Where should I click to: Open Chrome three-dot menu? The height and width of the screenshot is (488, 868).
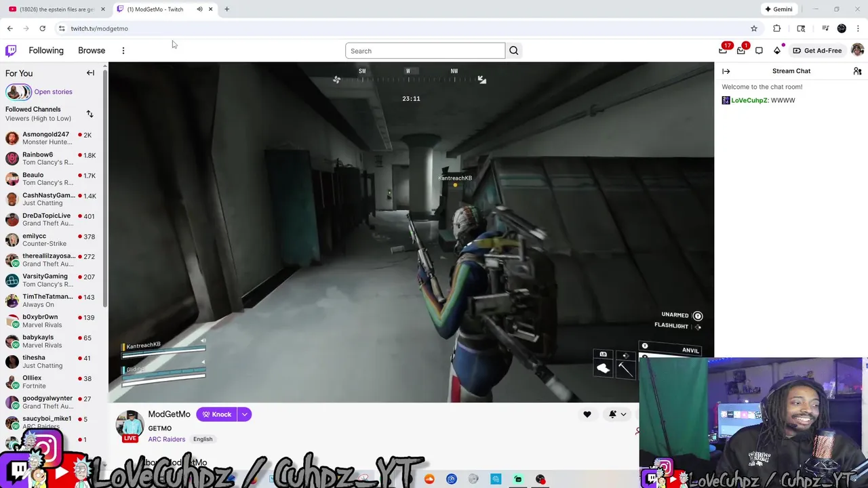pos(858,28)
